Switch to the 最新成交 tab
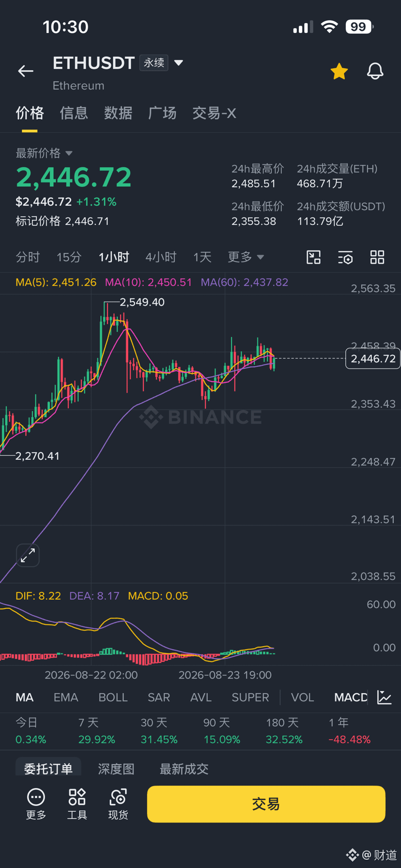 click(184, 769)
